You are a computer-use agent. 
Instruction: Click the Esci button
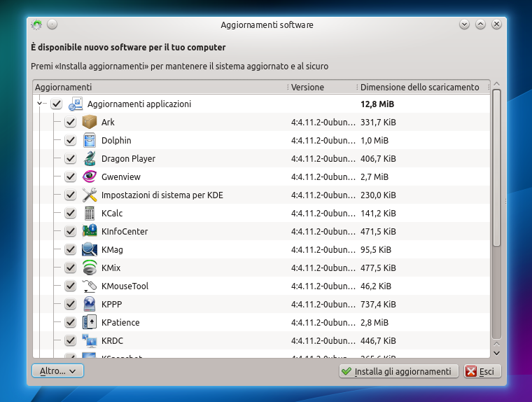click(482, 371)
